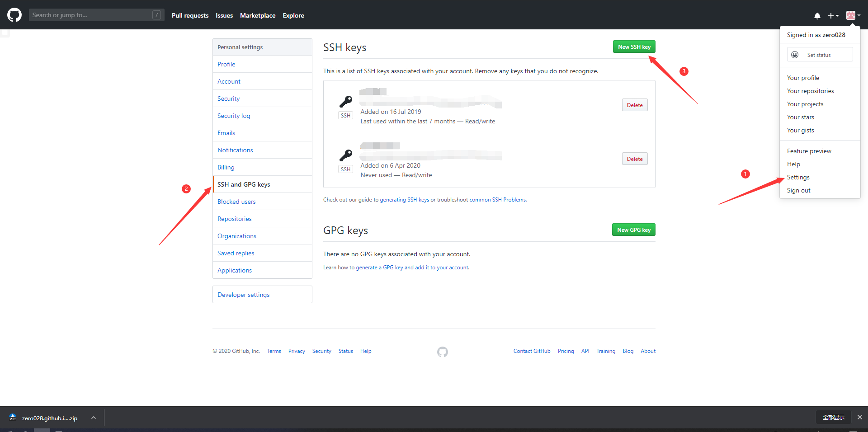Screen dimensions: 868x432
Task: Open the Explore page
Action: [x=293, y=15]
